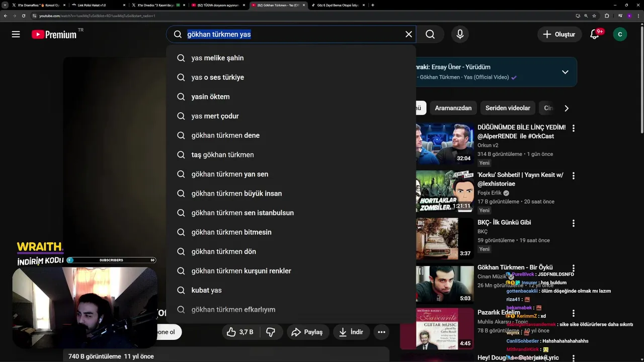Image resolution: width=644 pixels, height=362 pixels.
Task: Choose suggestion 'gökhan türkmen büyük insan'
Action: [291, 194]
